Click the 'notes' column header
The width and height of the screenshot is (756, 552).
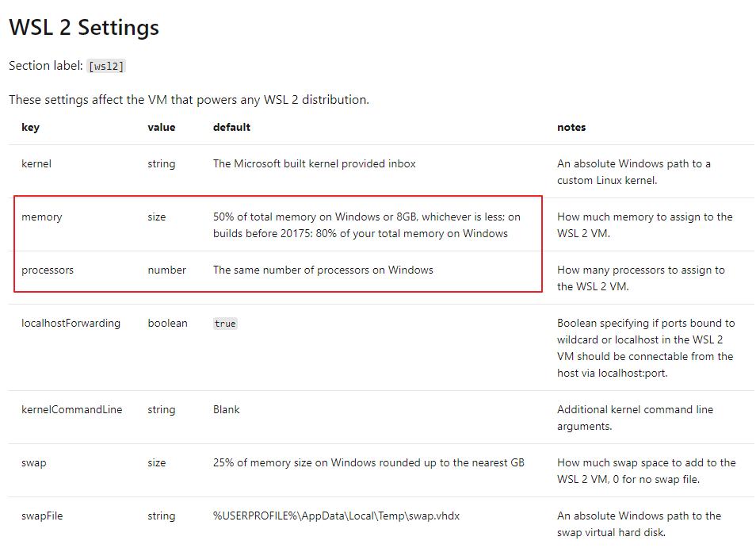point(571,127)
